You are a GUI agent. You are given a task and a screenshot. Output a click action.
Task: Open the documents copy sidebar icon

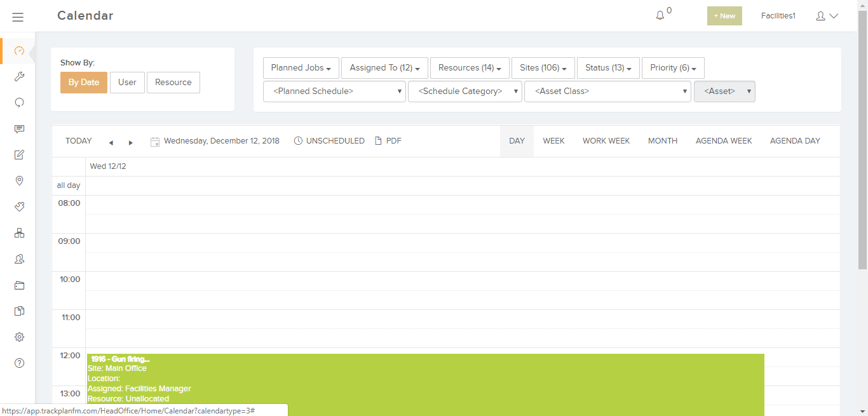[19, 311]
